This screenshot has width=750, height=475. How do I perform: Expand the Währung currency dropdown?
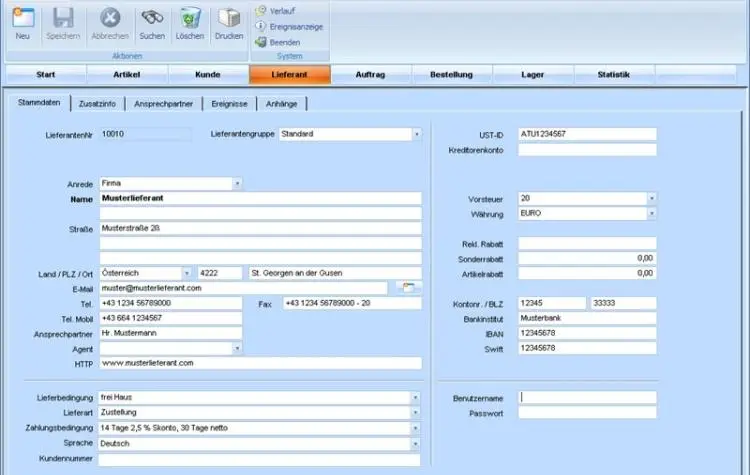click(651, 214)
